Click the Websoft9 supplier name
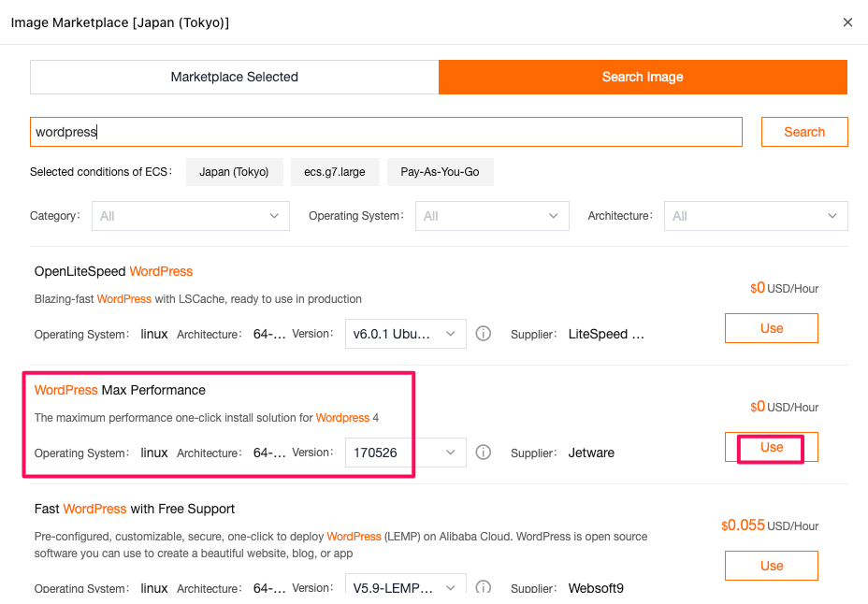 596,588
